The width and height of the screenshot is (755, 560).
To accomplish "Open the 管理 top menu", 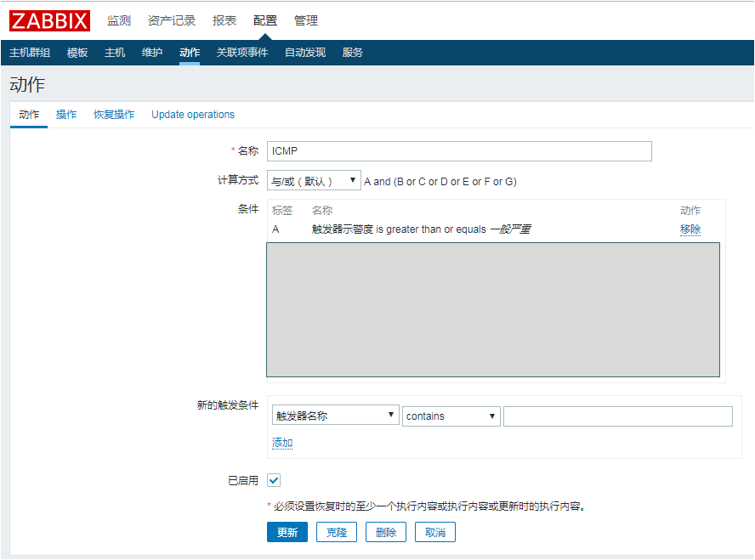I will 306,20.
